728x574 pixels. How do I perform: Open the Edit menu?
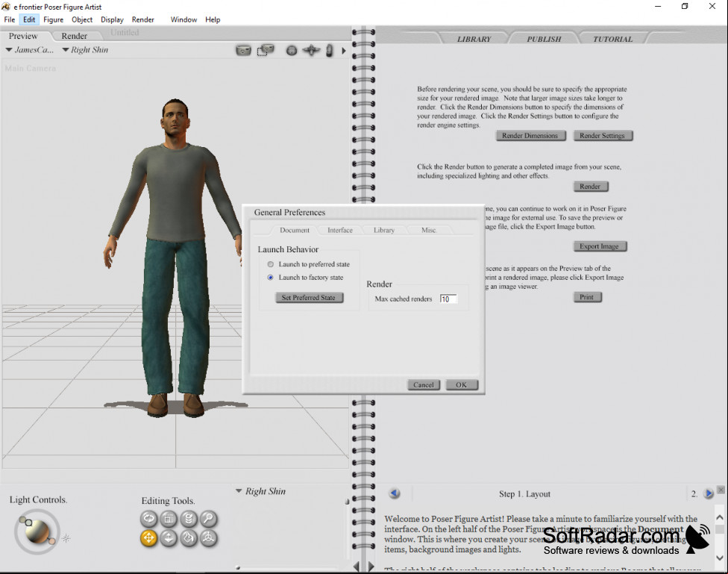point(29,19)
